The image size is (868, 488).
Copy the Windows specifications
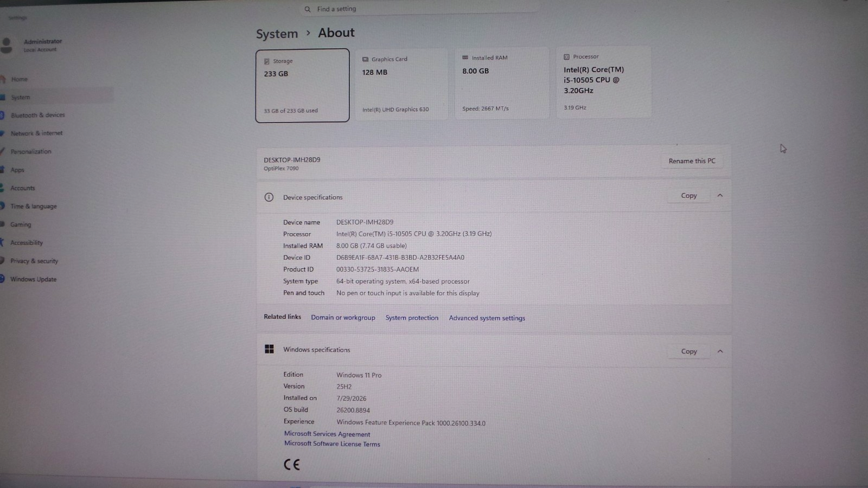point(688,351)
